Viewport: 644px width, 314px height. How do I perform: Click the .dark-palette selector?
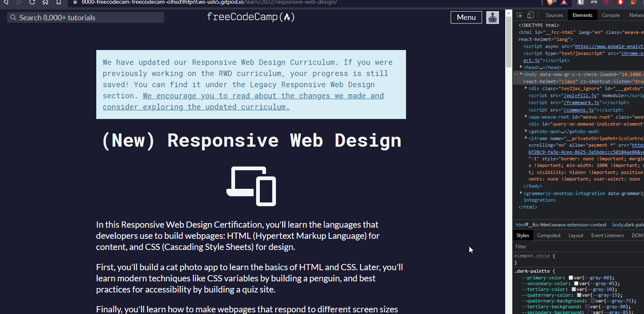532,271
